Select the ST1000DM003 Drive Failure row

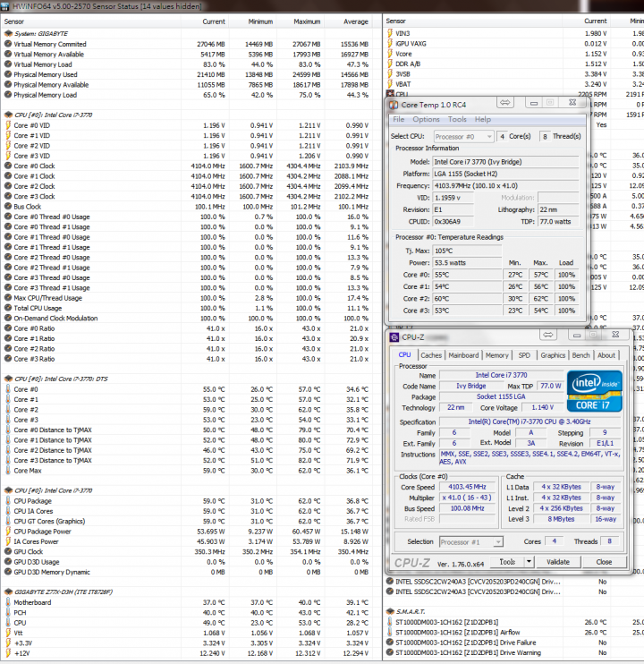(x=513, y=643)
